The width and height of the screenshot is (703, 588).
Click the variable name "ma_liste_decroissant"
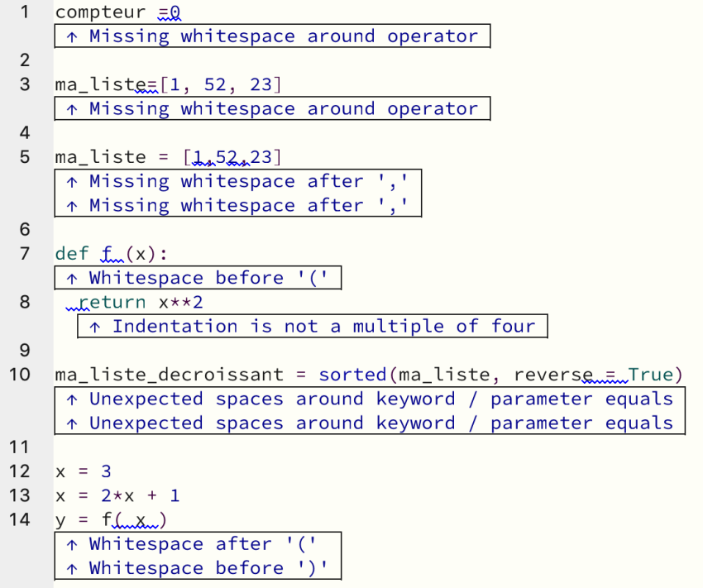[169, 375]
